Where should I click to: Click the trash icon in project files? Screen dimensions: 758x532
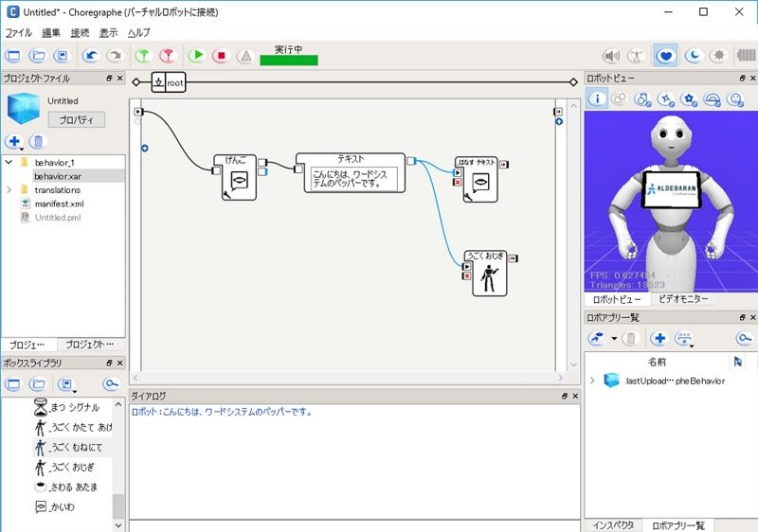pos(37,142)
